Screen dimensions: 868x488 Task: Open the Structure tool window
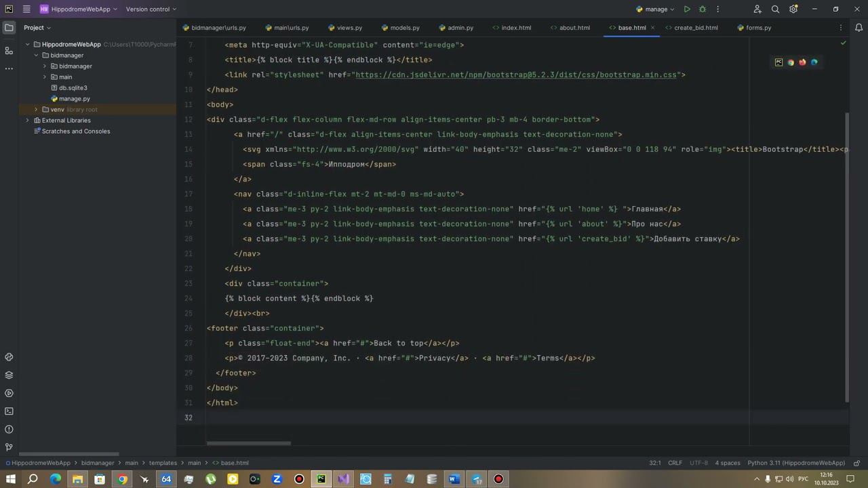pos(9,51)
